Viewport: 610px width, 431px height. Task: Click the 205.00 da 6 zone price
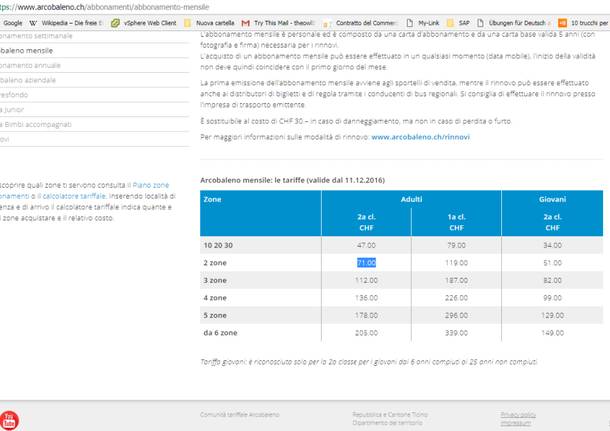pyautogui.click(x=366, y=333)
